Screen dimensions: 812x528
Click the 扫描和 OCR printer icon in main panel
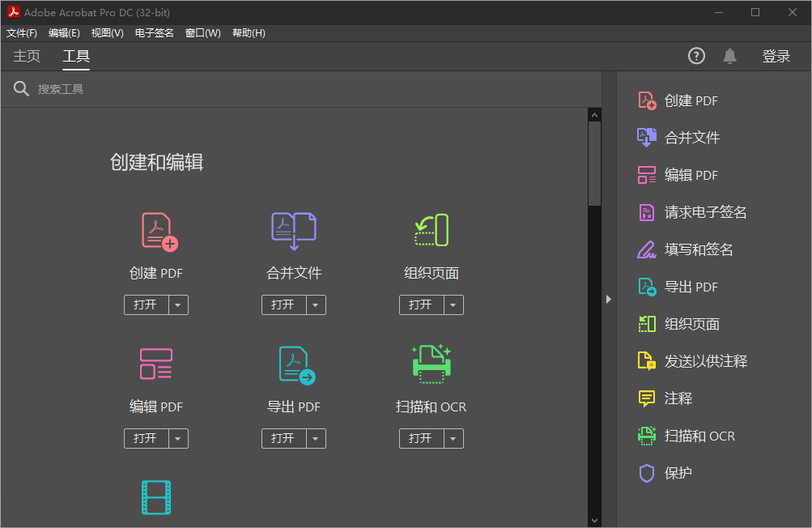tap(431, 364)
